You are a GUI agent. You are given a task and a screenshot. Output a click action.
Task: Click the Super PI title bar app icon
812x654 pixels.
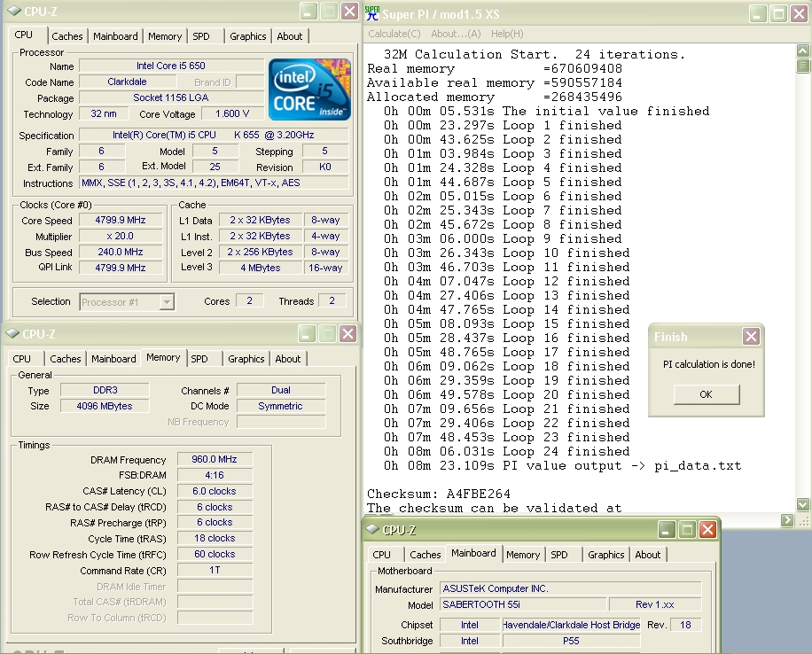(x=371, y=13)
